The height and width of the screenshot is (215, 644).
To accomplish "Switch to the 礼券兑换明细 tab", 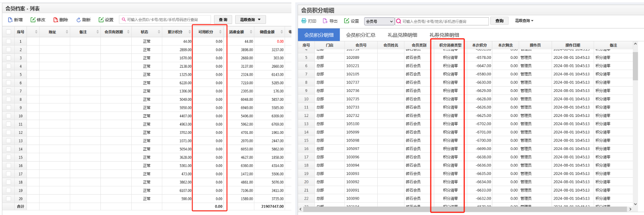I will [x=444, y=35].
